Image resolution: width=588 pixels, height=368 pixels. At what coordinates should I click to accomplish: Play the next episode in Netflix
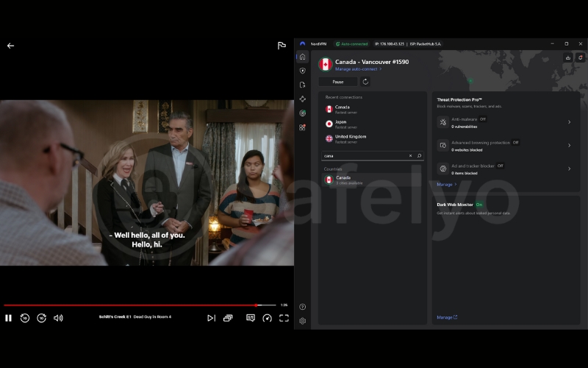(211, 318)
